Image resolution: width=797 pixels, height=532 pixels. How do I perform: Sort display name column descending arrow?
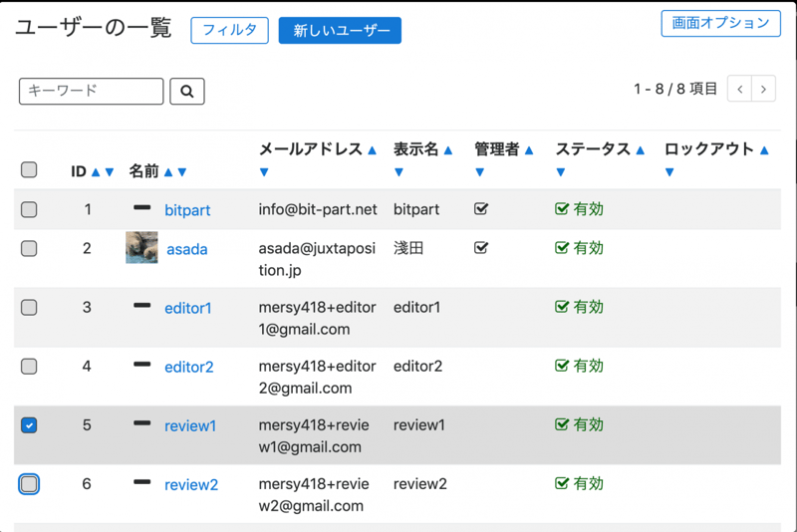pyautogui.click(x=398, y=172)
